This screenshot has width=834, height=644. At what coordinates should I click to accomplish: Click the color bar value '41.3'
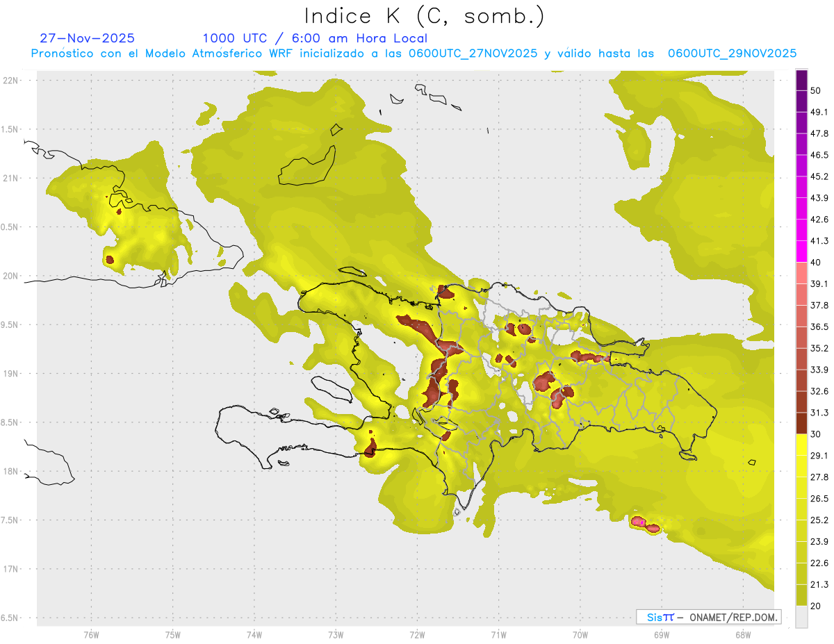[x=819, y=241]
